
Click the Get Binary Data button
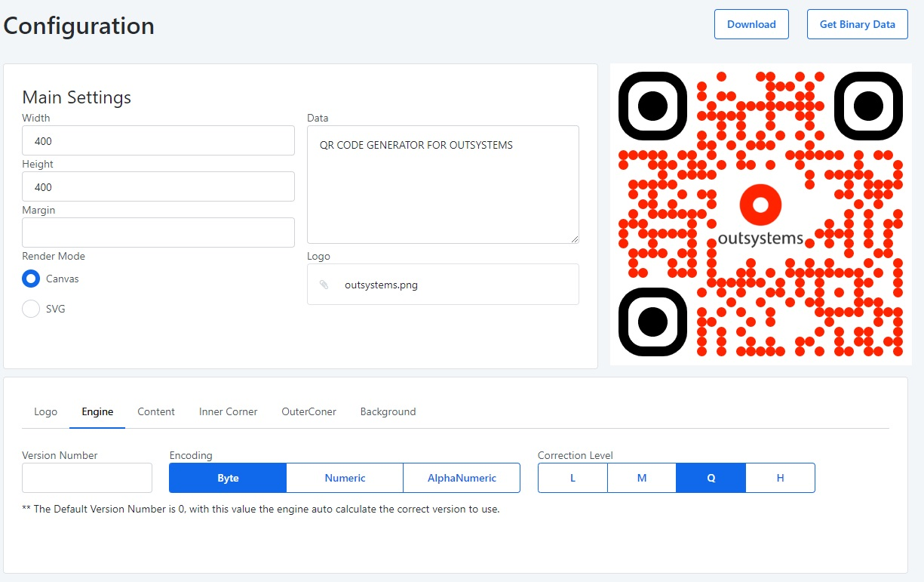[857, 24]
